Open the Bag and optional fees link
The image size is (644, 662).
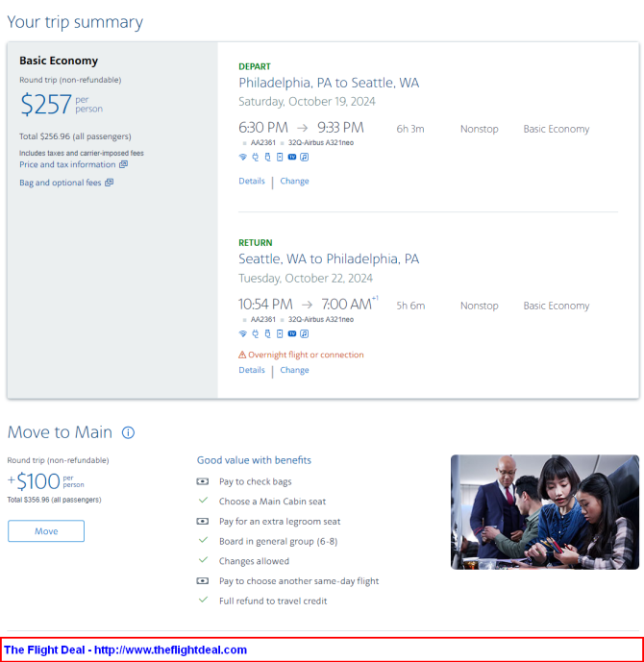(61, 183)
